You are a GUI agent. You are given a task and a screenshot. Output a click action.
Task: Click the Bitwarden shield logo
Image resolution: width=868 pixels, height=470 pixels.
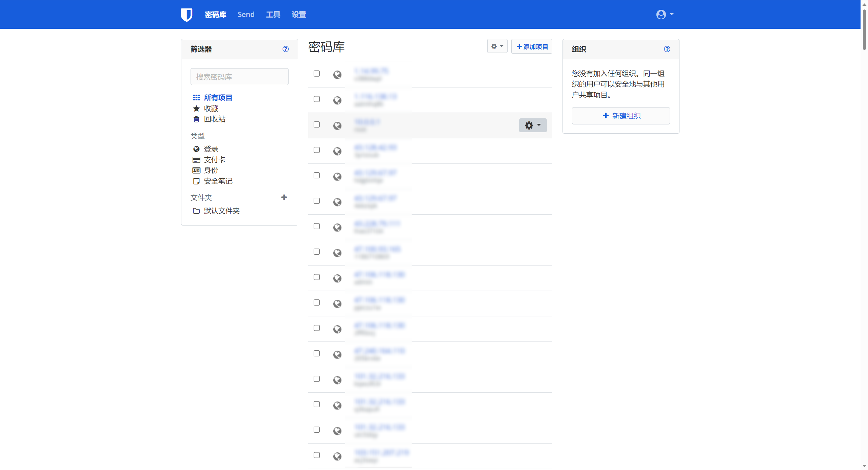[187, 14]
